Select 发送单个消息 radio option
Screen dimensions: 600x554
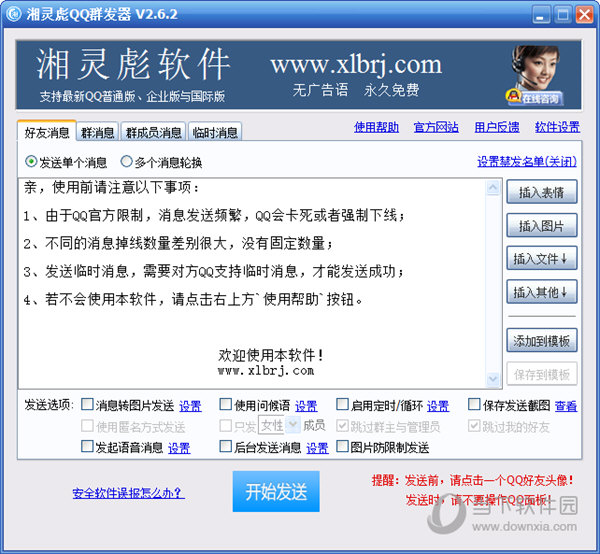[x=31, y=162]
